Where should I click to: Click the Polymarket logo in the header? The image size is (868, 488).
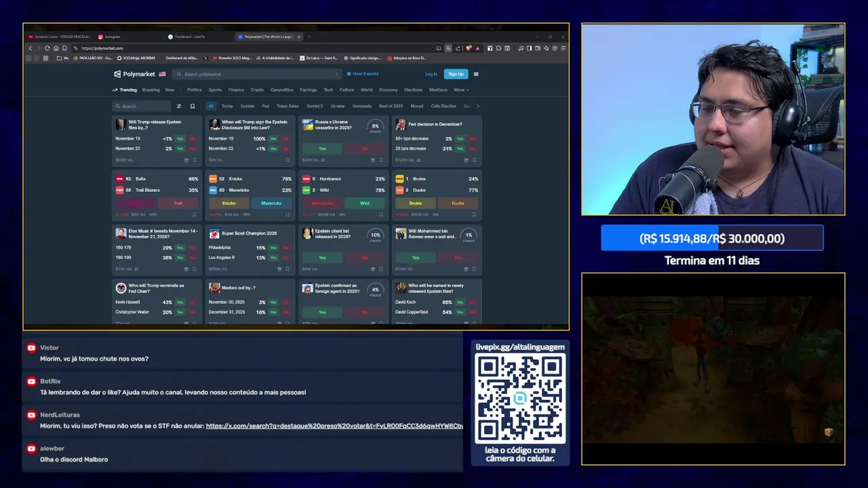(x=135, y=74)
